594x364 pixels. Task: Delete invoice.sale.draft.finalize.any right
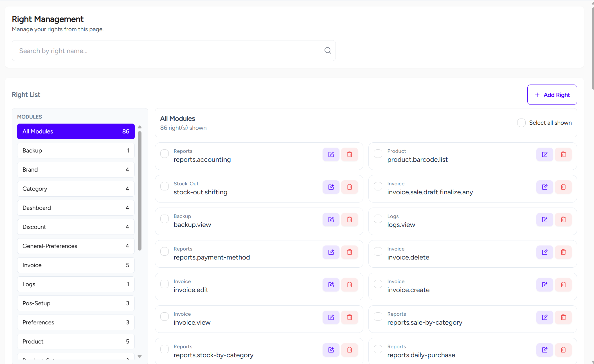point(563,187)
